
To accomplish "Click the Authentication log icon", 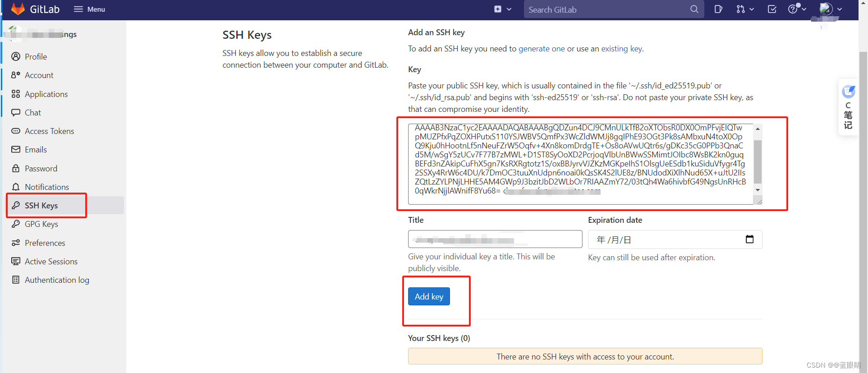I will click(16, 280).
